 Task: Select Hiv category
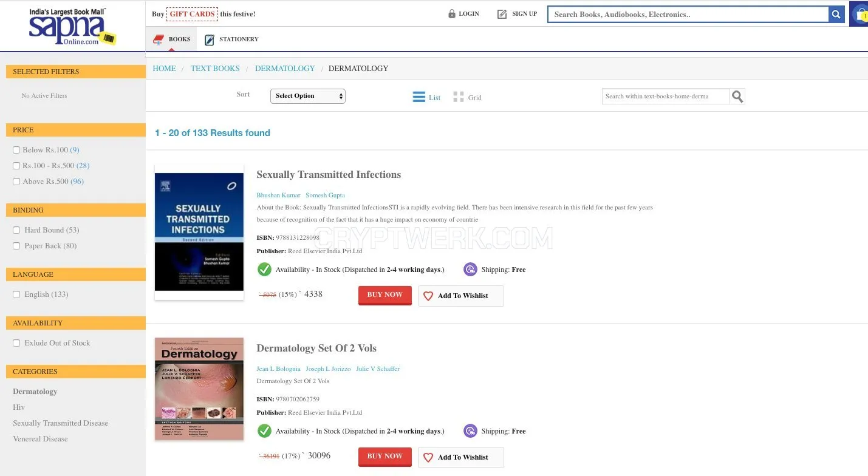(19, 407)
